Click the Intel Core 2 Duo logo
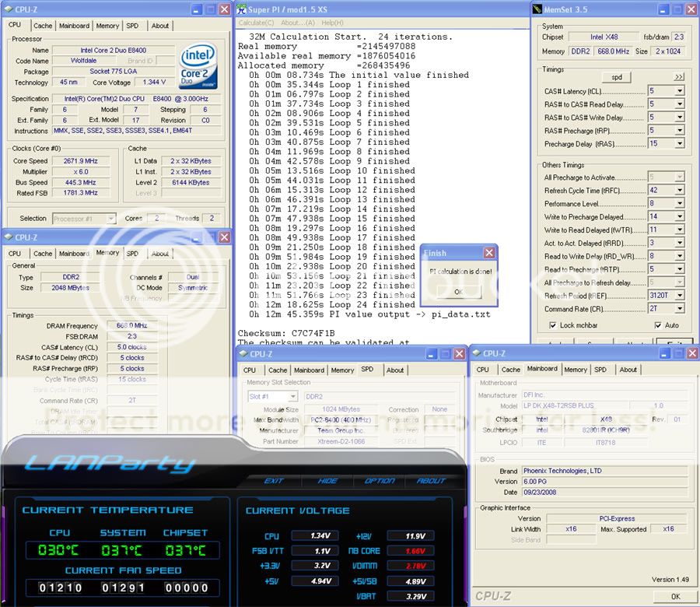 198,65
